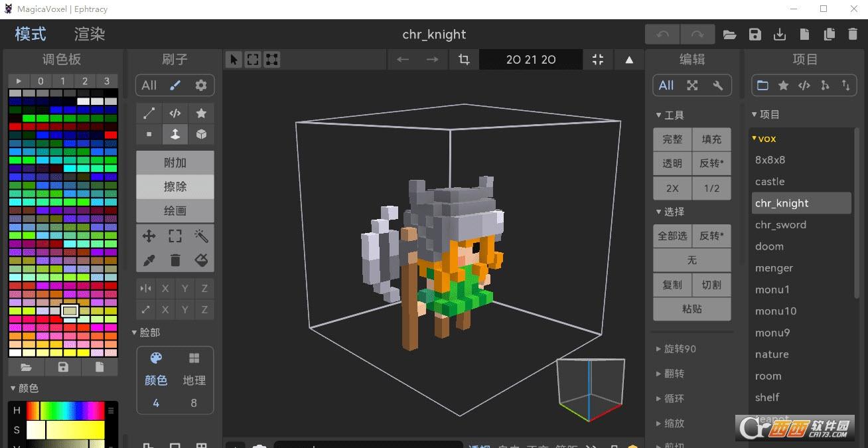Click the remove color trash tool
Image resolution: width=868 pixels, height=448 pixels.
pyautogui.click(x=175, y=260)
